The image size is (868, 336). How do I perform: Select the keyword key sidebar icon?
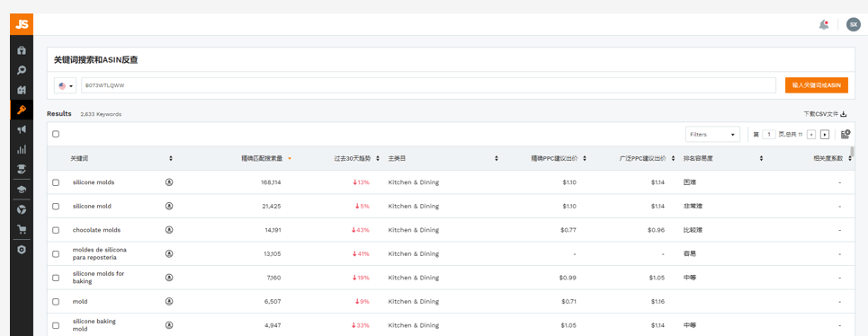pos(22,110)
